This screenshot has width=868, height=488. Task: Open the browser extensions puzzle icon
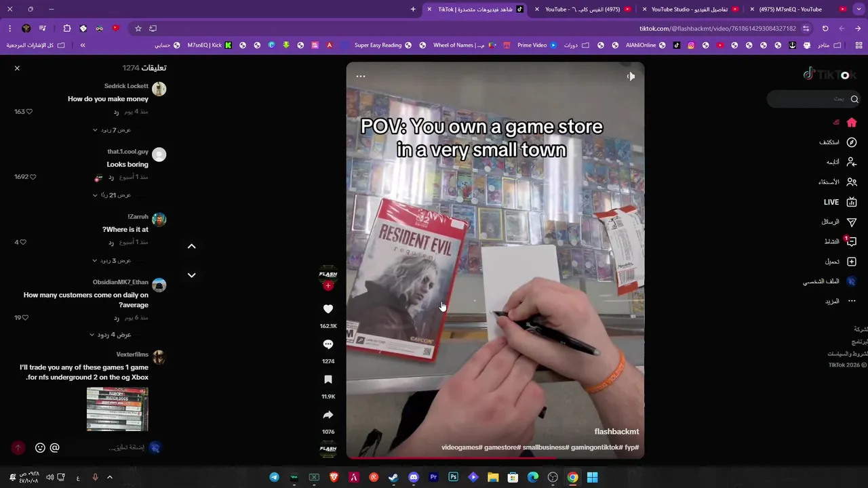(x=66, y=28)
